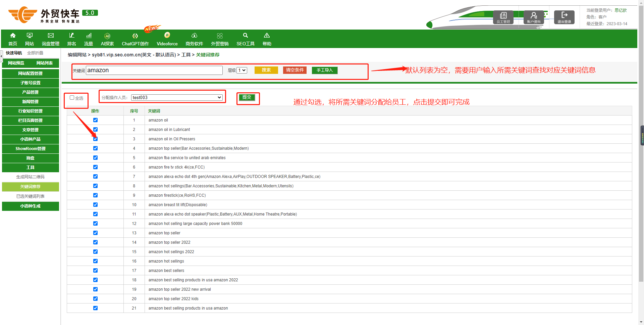Click the 外贸快车 logo
The height and width of the screenshot is (325, 644).
tap(53, 15)
